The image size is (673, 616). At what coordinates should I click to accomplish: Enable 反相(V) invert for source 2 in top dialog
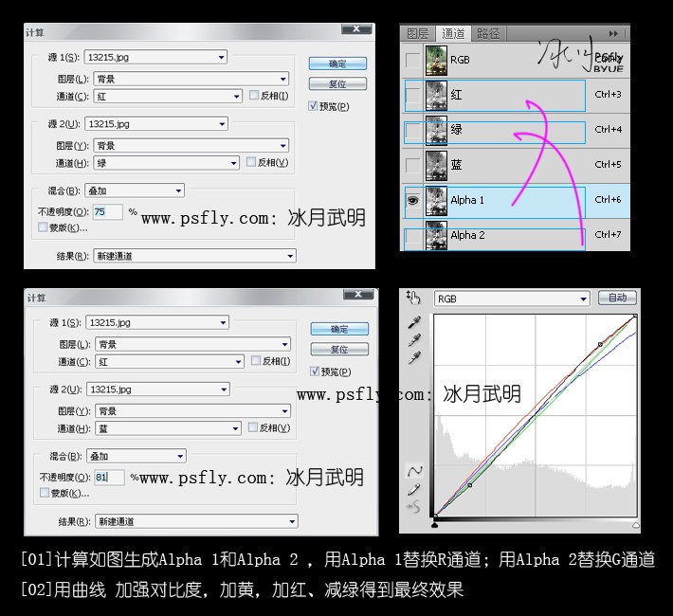251,162
